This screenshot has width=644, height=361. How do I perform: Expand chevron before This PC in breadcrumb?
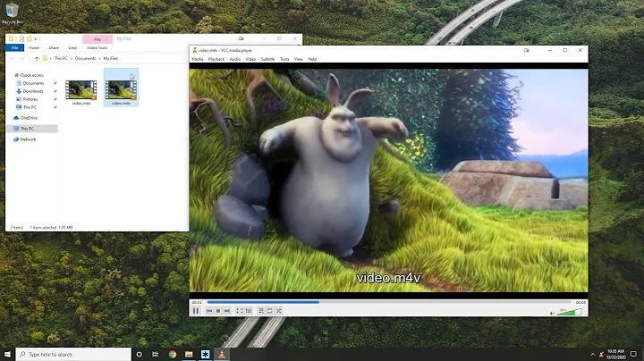pyautogui.click(x=51, y=59)
